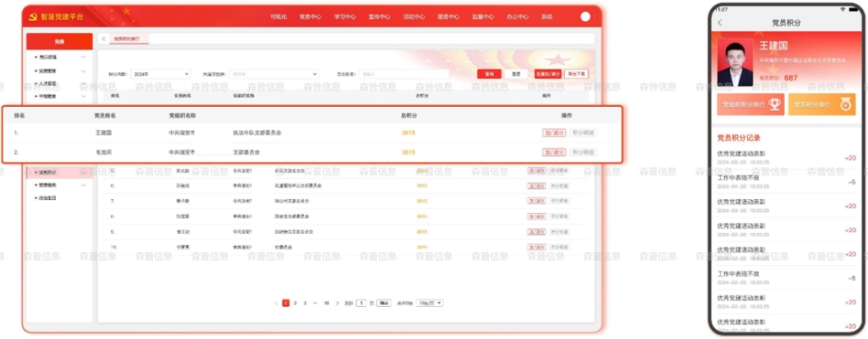Image resolution: width=868 pixels, height=339 pixels.
Task: Open 党务中心 in top navigation
Action: coord(310,17)
